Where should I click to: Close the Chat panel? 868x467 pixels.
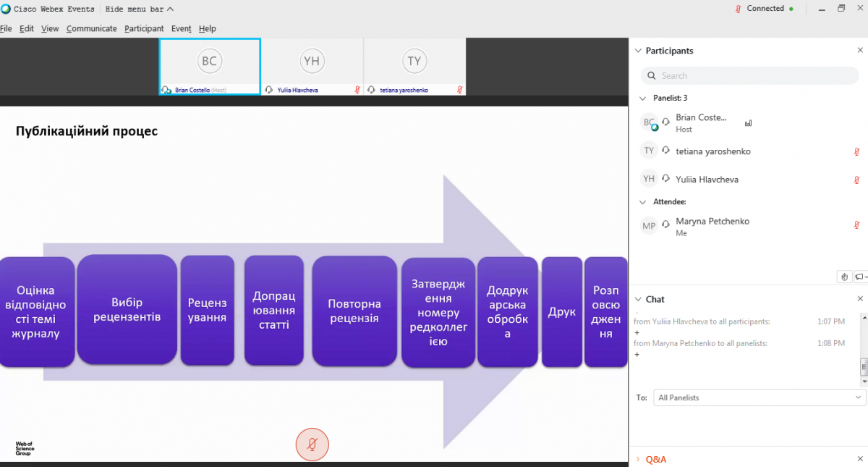(x=860, y=299)
